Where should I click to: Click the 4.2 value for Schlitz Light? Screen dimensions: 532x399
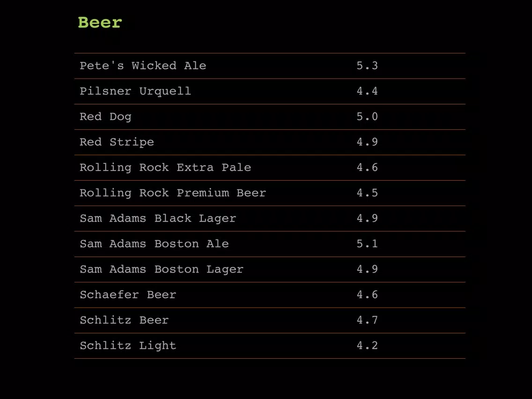pos(367,346)
